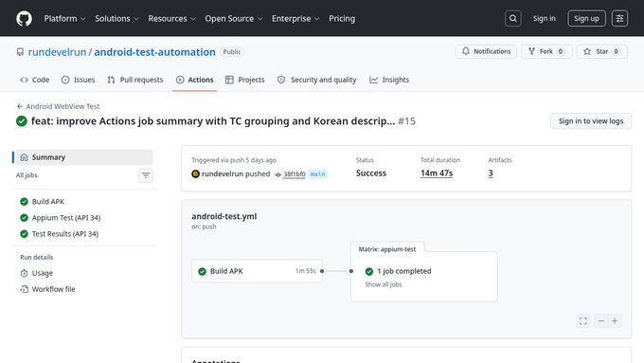The height and width of the screenshot is (363, 644).
Task: Show all jobs in the matrix box
Action: (384, 284)
